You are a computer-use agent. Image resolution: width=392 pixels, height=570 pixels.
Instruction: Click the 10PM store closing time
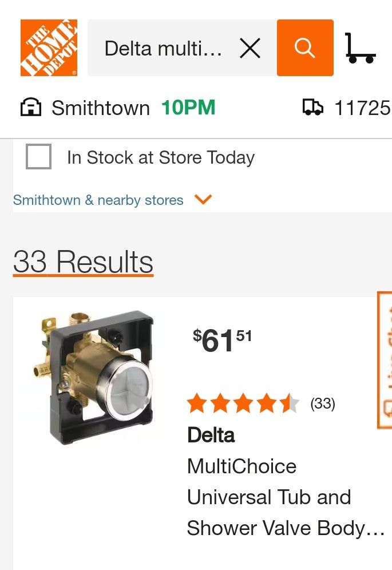188,108
